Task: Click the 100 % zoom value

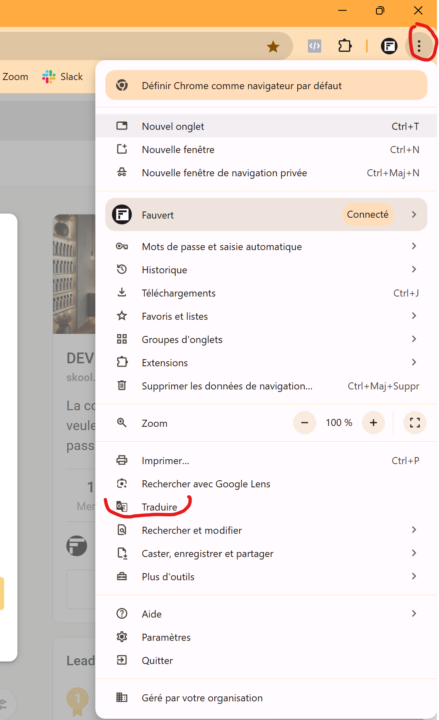Action: click(x=339, y=423)
